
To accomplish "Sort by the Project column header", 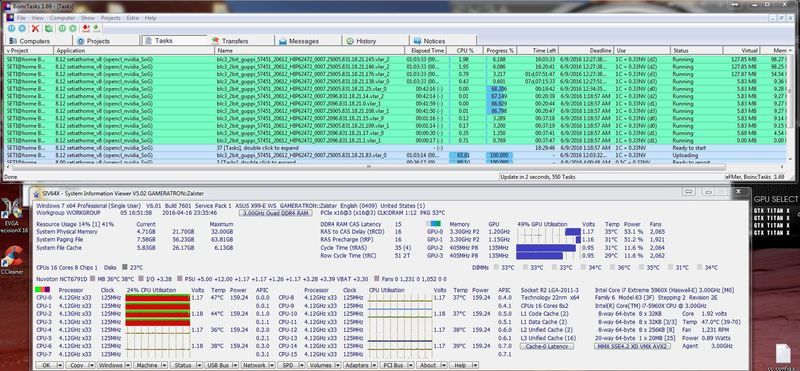I will click(29, 51).
